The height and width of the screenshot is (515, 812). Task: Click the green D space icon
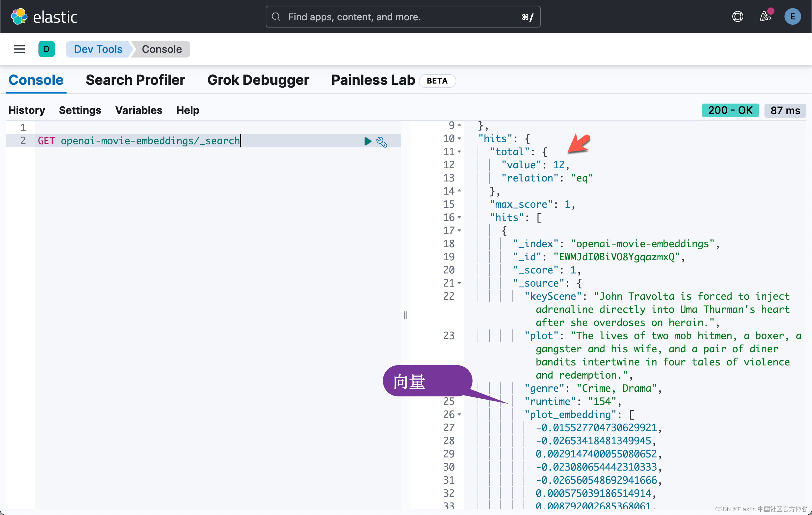pos(47,49)
